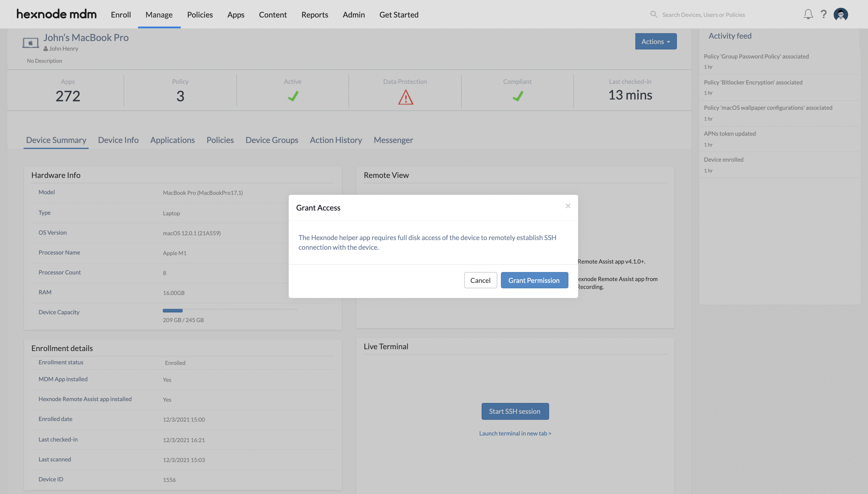This screenshot has width=868, height=494.
Task: Click the Data Protection warning triangle
Action: 406,97
